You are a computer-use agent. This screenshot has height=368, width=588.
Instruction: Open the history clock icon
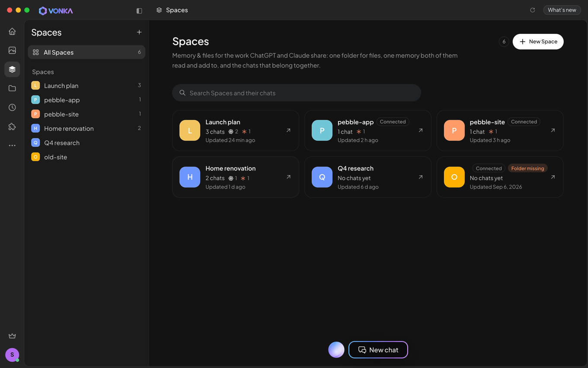pyautogui.click(x=12, y=107)
